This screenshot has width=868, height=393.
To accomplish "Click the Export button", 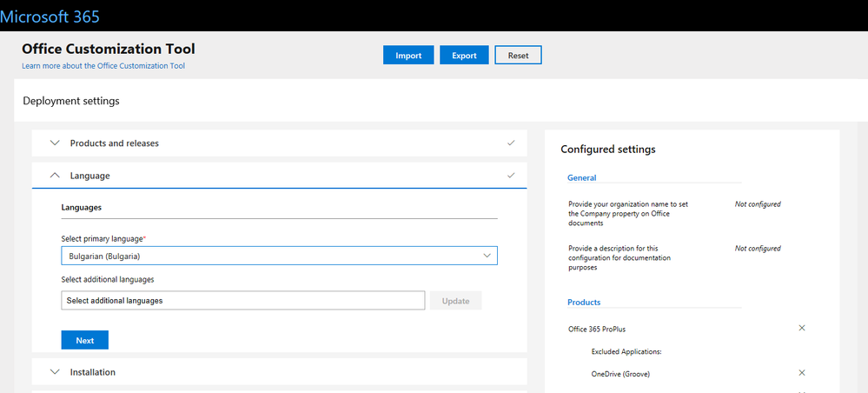I will coord(464,56).
